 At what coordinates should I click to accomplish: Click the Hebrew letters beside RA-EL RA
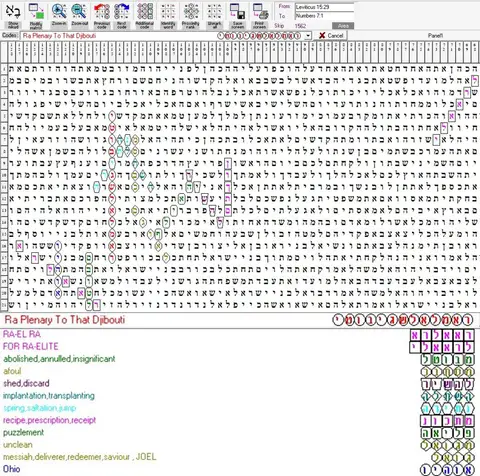point(442,335)
